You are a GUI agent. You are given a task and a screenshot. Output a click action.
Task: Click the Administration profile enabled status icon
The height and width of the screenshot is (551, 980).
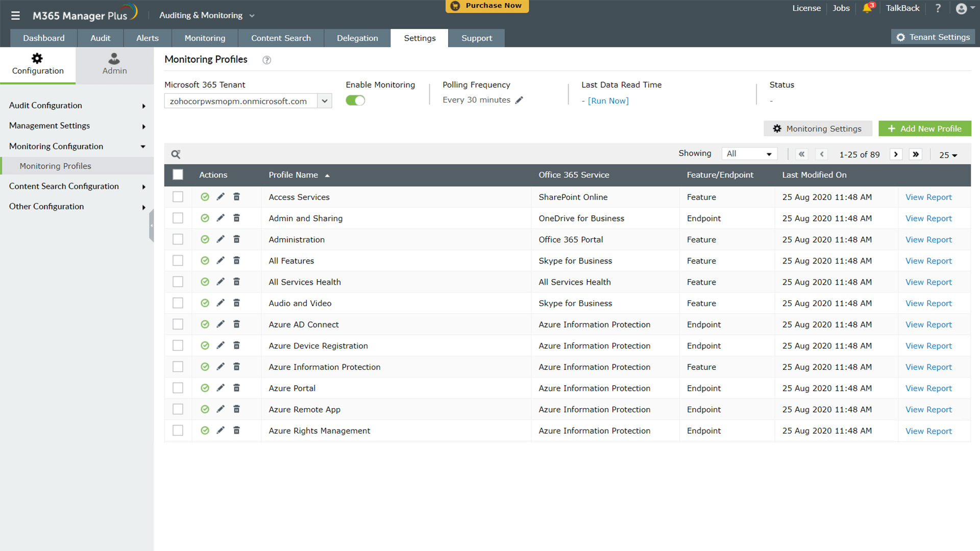click(205, 239)
